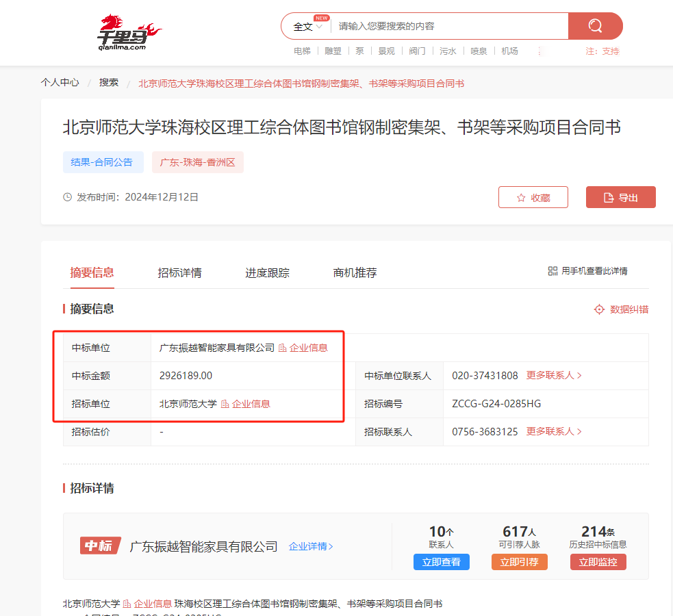Screen dimensions: 673x616
Task: Click the clock icon by 发布时间
Action: tap(67, 197)
